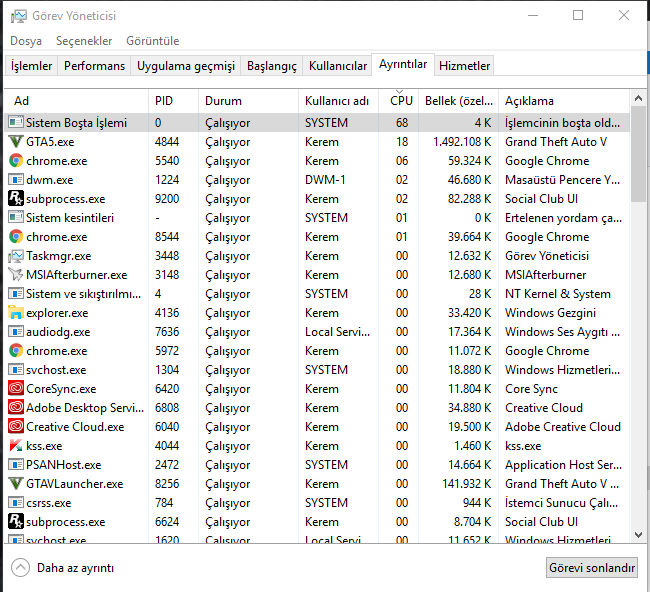Select PID 784 cell
Viewport: 650px width, 592px height.
point(164,503)
